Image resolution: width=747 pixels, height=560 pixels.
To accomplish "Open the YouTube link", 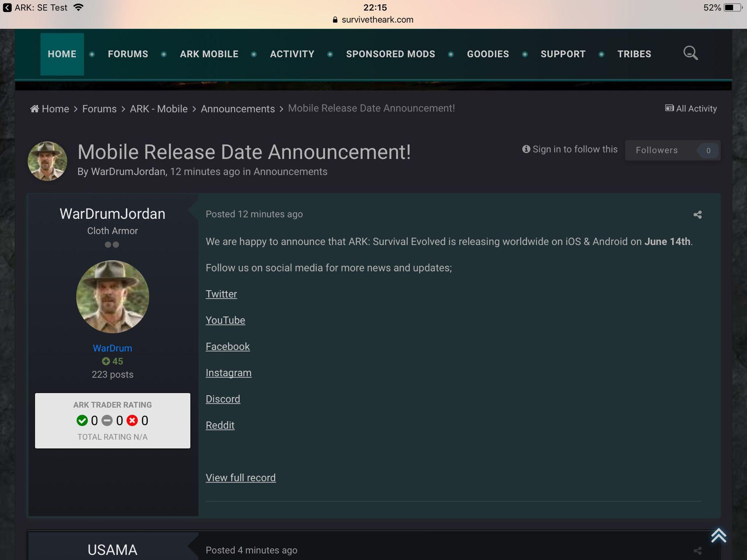I will pyautogui.click(x=225, y=320).
